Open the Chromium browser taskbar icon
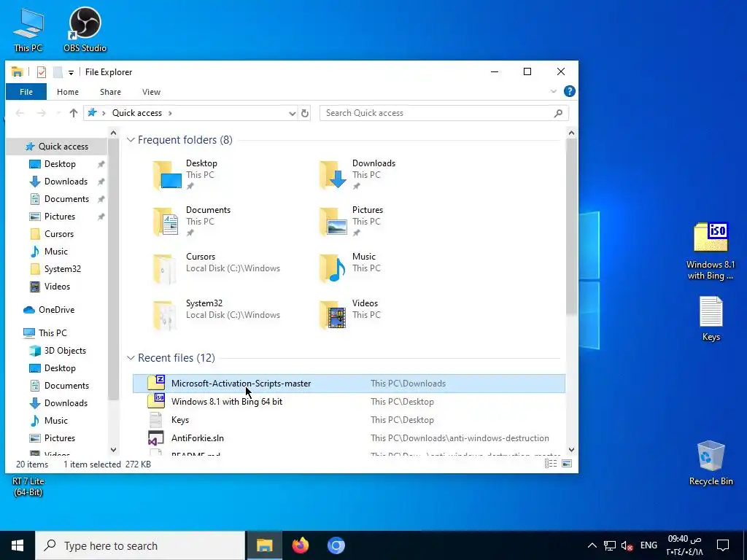747x560 pixels. click(x=336, y=545)
